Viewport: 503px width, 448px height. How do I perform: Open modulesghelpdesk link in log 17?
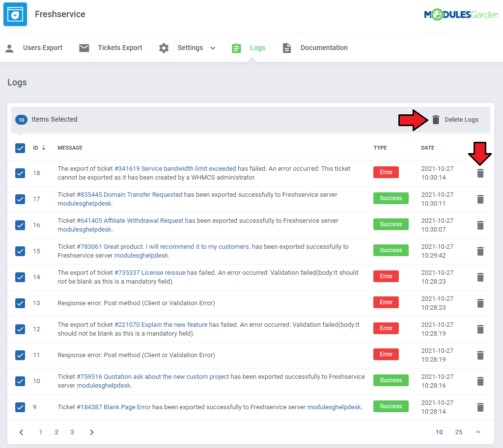85,204
